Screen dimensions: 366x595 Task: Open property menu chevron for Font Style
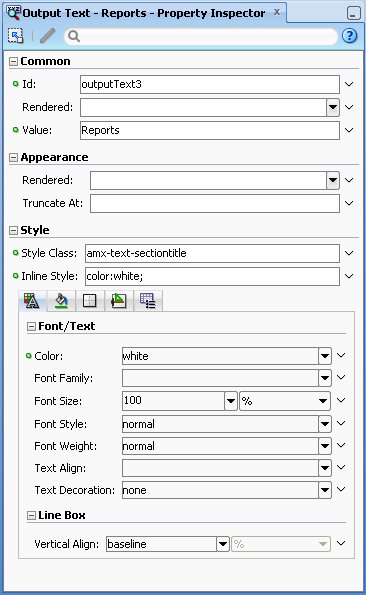click(x=341, y=423)
